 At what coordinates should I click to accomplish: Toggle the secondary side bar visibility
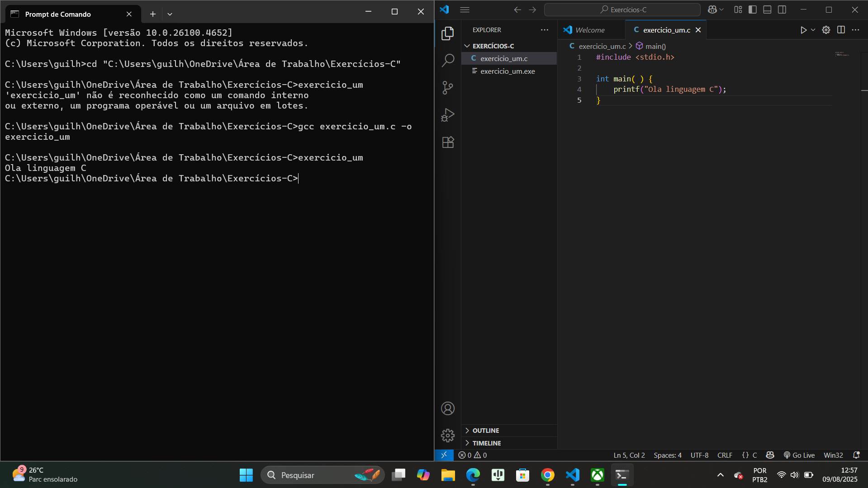point(782,9)
